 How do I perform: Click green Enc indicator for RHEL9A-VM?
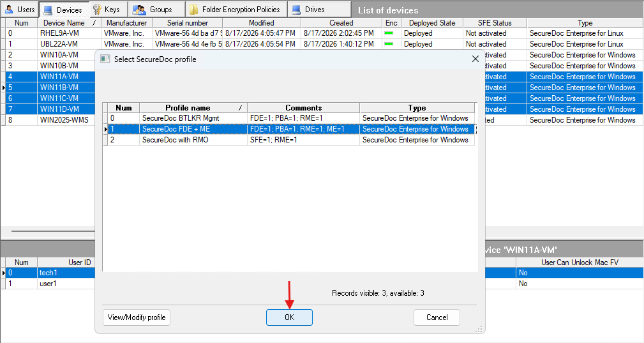coord(389,33)
